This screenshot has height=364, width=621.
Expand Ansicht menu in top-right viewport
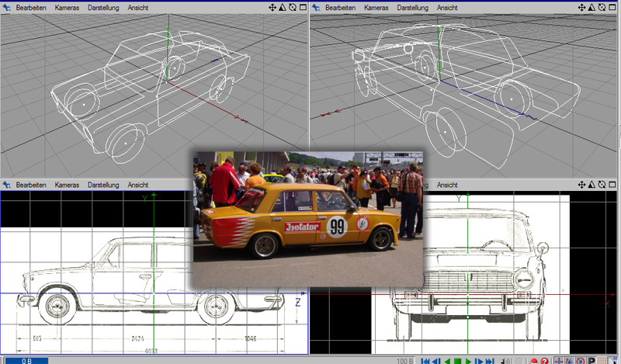click(446, 7)
